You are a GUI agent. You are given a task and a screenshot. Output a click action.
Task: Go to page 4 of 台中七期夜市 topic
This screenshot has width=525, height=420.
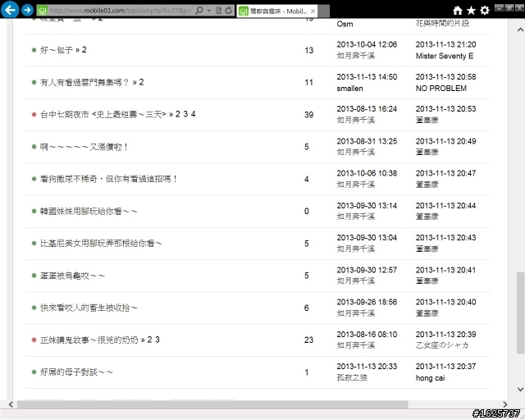click(x=194, y=114)
